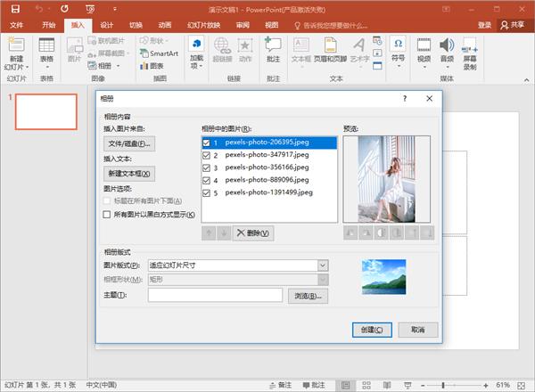The width and height of the screenshot is (535, 392).
Task: Toggle checkbox for pexels-photo-889096.jpeg
Action: [208, 179]
